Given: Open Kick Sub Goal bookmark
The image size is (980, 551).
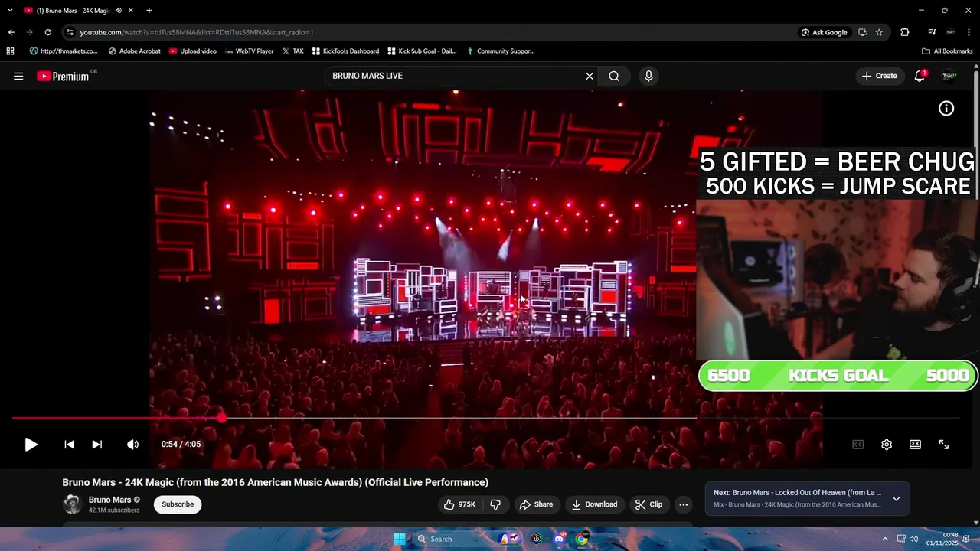Looking at the screenshot, I should [422, 51].
